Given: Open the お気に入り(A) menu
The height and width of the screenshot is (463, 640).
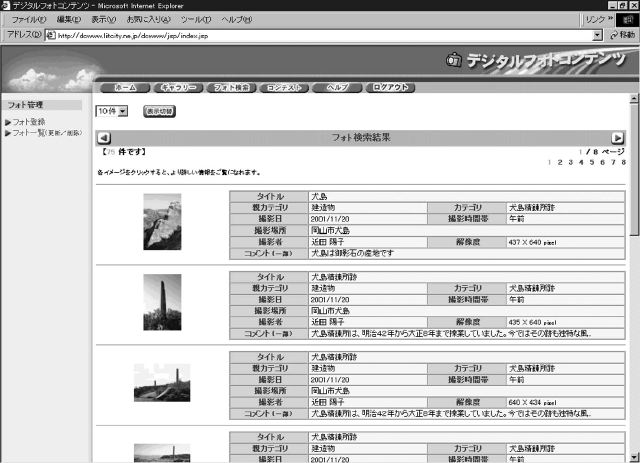Looking at the screenshot, I should 147,19.
